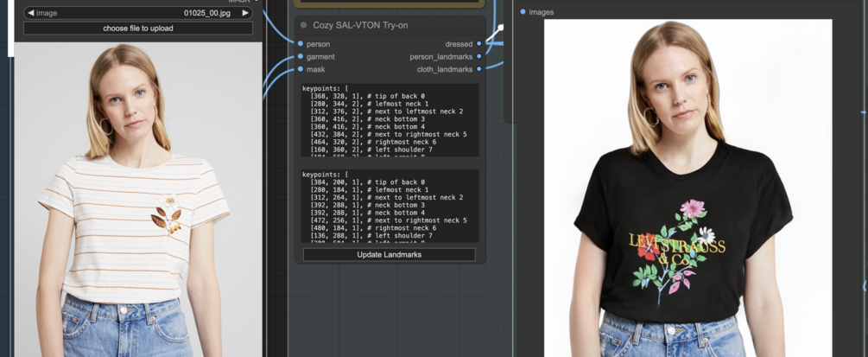
Task: Click the 'garment' input port
Action: pos(300,56)
